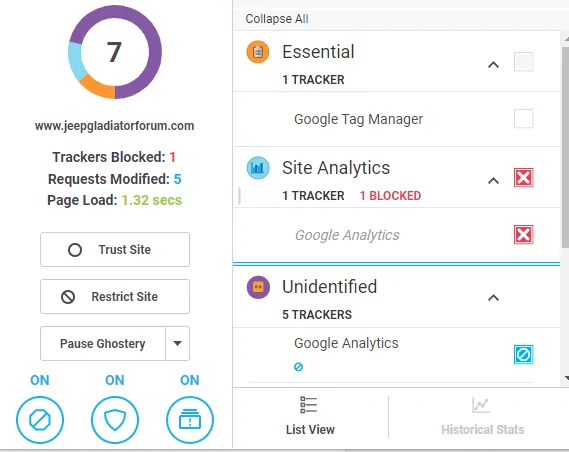The height and width of the screenshot is (452, 569).
Task: Switch to the Historical Stats tab
Action: (483, 416)
